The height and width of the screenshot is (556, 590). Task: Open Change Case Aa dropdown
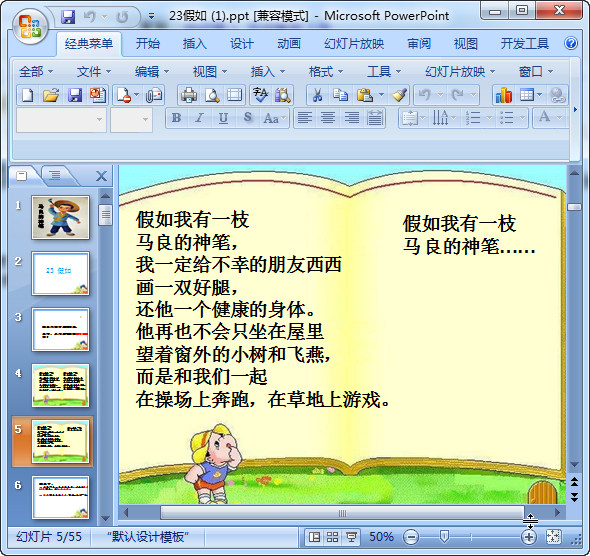pyautogui.click(x=275, y=118)
